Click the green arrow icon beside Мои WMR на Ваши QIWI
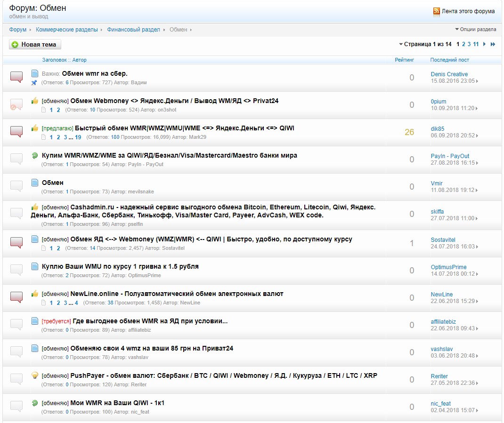This screenshot has width=504, height=423. (x=35, y=403)
